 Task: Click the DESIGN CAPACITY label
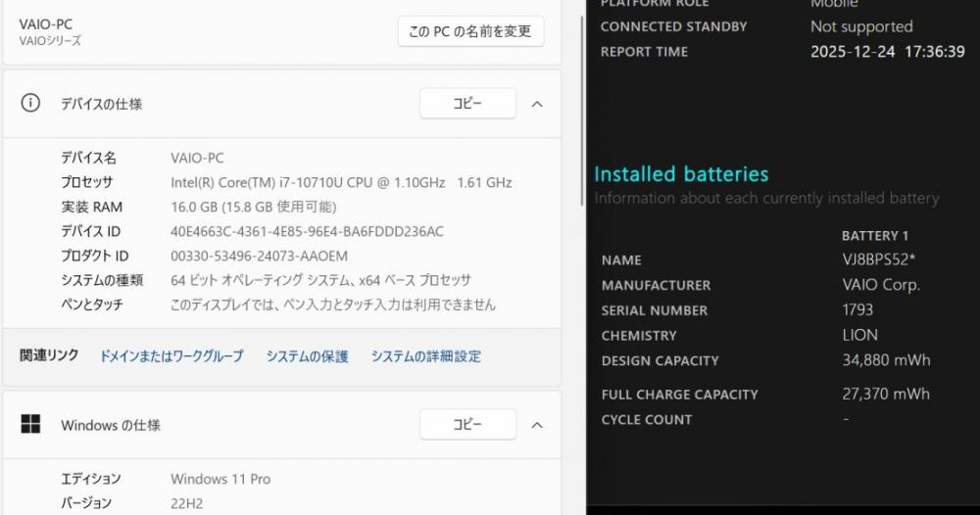click(660, 361)
